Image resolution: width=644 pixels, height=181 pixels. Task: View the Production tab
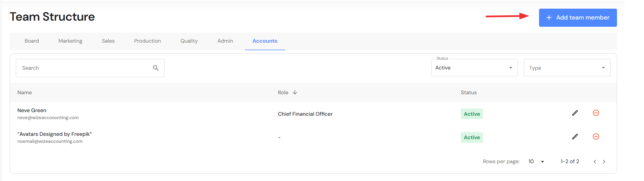(147, 41)
